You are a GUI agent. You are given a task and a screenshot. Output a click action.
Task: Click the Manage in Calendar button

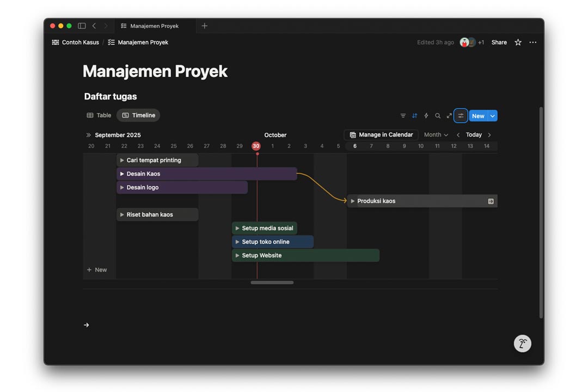coord(381,135)
